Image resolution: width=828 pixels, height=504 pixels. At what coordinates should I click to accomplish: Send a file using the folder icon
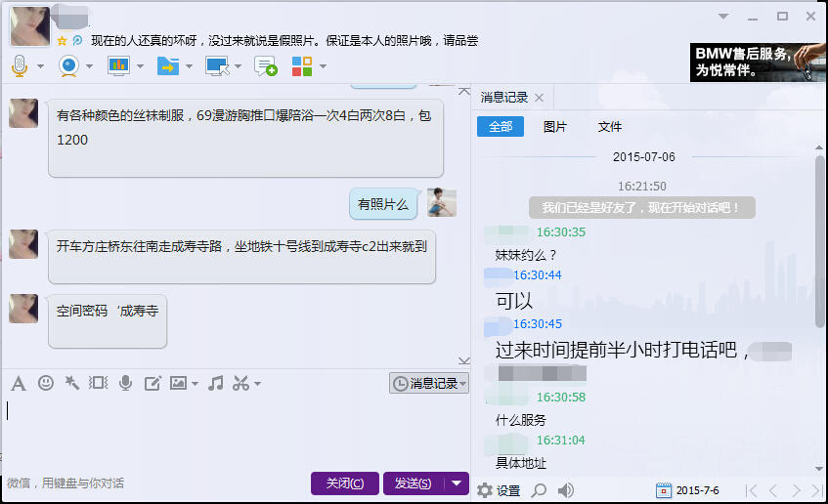coord(168,66)
